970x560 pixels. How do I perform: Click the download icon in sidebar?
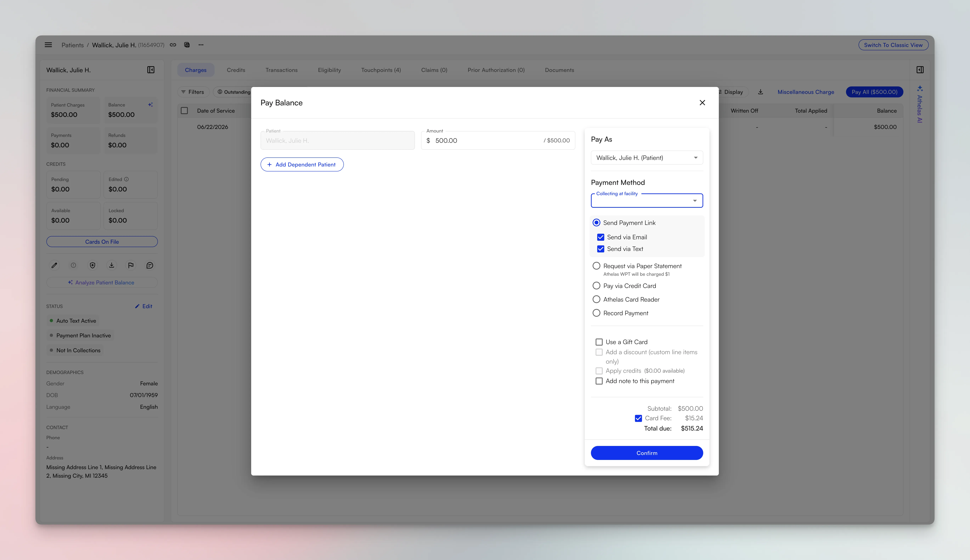coord(112,265)
